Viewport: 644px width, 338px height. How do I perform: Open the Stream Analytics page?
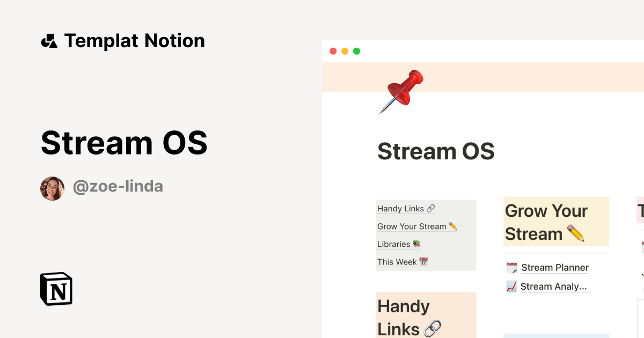tap(553, 286)
